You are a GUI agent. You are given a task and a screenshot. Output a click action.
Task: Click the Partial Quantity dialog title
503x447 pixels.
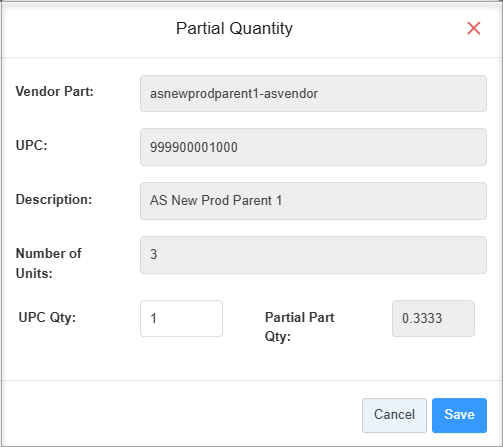point(234,28)
